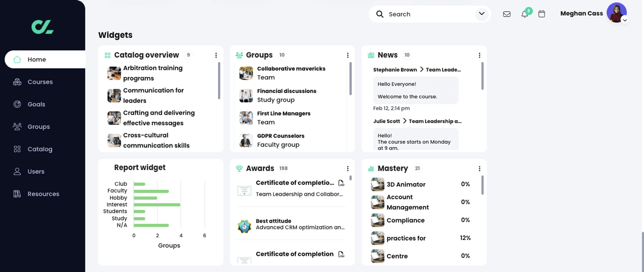The height and width of the screenshot is (272, 644).
Task: Click the Mastery widget scrollbar
Action: [x=482, y=185]
